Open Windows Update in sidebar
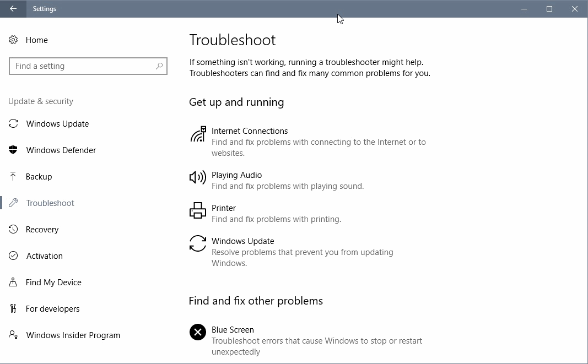This screenshot has height=364, width=588. click(x=57, y=124)
